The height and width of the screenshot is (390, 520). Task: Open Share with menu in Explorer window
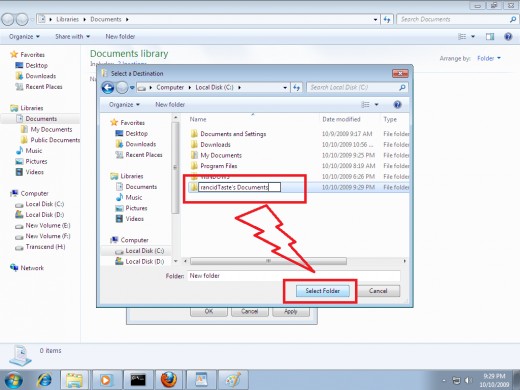pos(72,37)
